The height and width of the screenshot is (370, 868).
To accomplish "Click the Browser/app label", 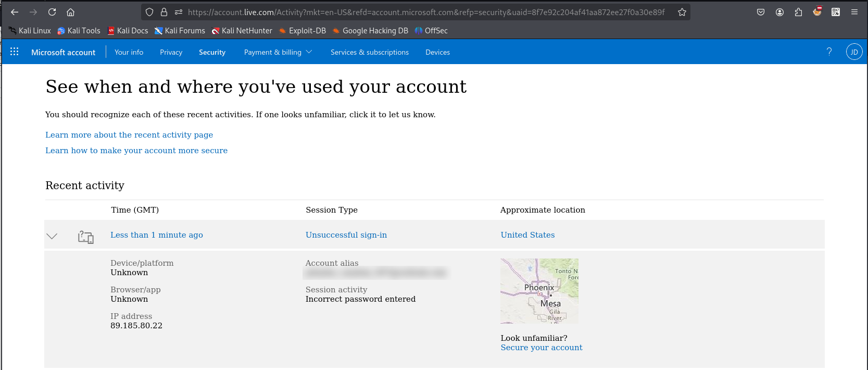I will tap(135, 290).
